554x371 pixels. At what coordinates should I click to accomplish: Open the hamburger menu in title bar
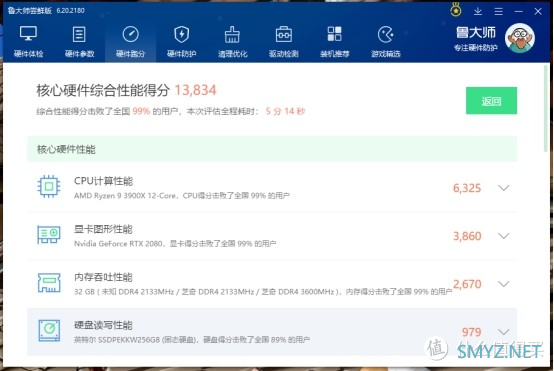498,11
